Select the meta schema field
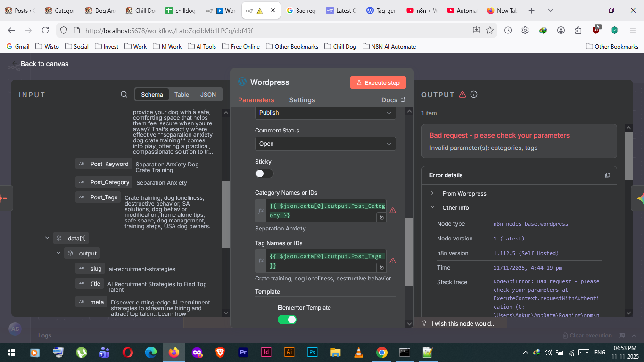 pos(91,302)
